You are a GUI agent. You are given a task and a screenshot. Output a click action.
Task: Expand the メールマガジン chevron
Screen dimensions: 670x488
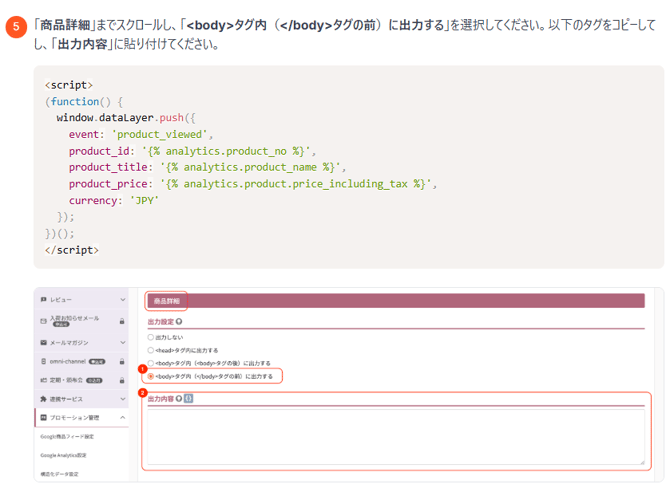point(122,340)
